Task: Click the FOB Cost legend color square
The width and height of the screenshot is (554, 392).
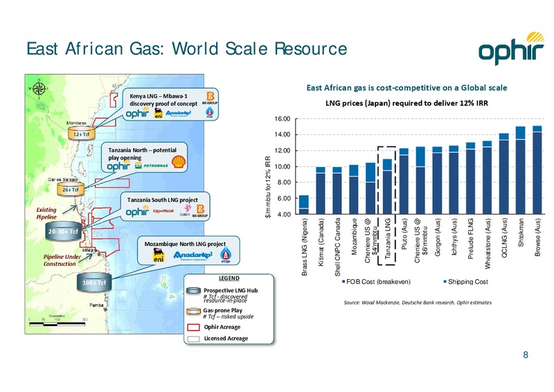Action: coord(343,282)
